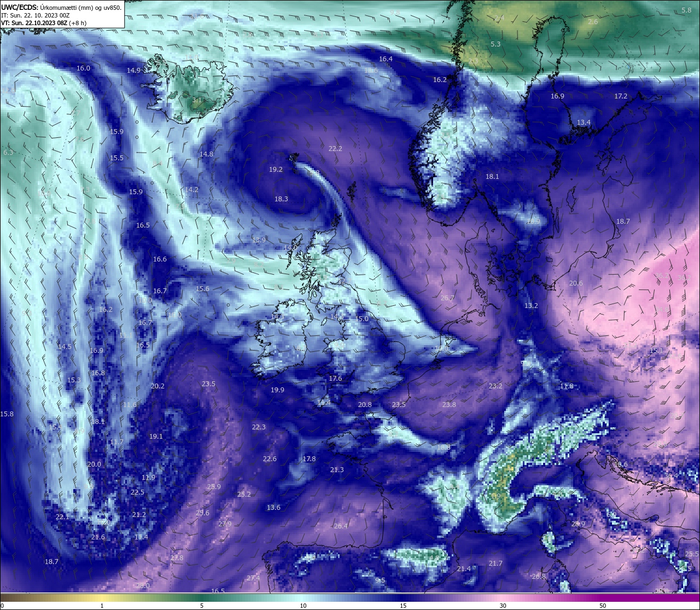Click the '1' tick on the colour legend
The image size is (700, 610).
click(102, 606)
